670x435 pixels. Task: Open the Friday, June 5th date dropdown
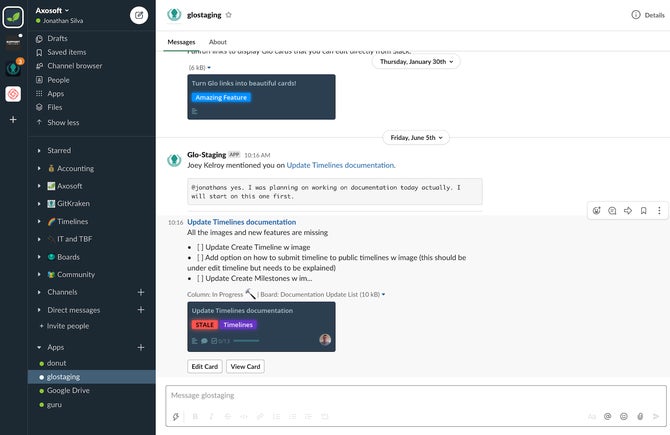416,138
